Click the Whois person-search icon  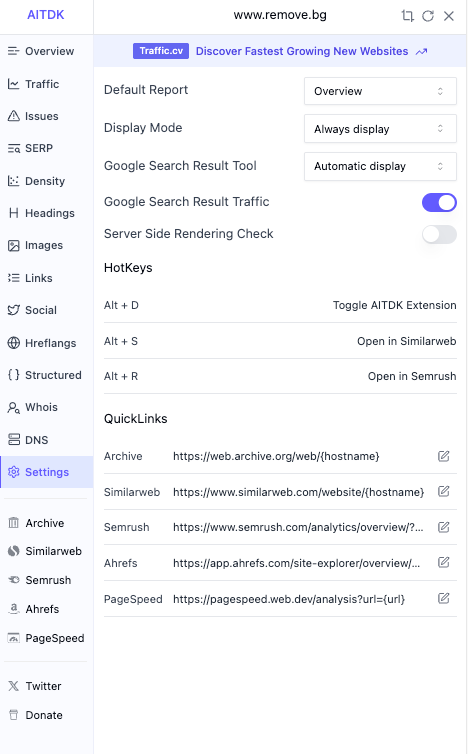[x=13, y=407]
